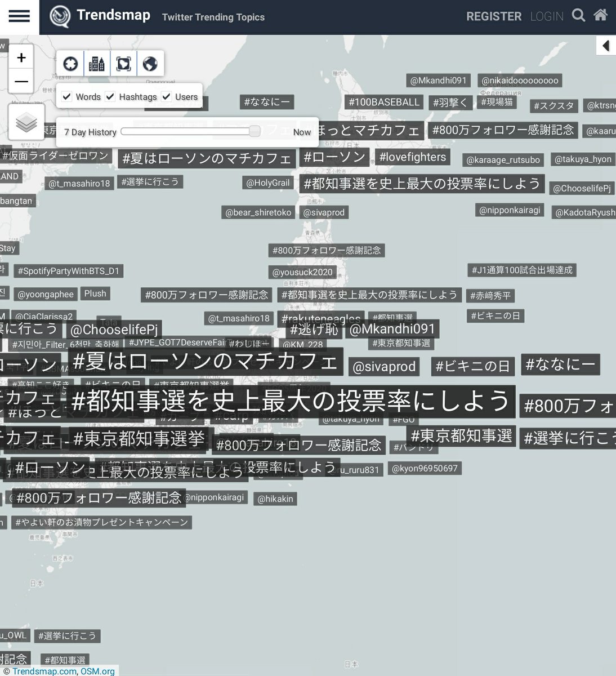Click the city buildings icon

97,64
